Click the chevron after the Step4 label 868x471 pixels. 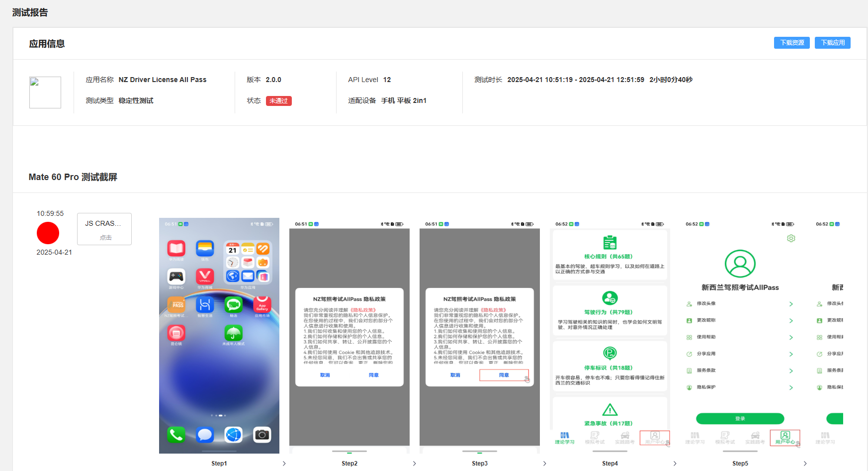[675, 464]
